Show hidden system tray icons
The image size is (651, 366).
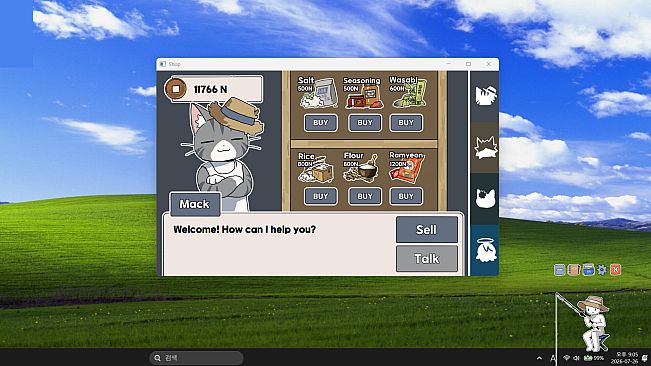(539, 358)
